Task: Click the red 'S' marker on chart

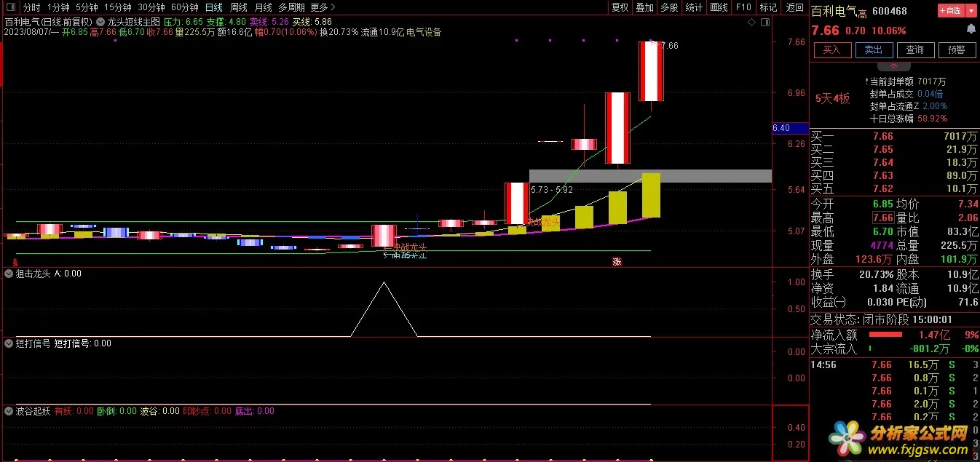Action: 15,261
